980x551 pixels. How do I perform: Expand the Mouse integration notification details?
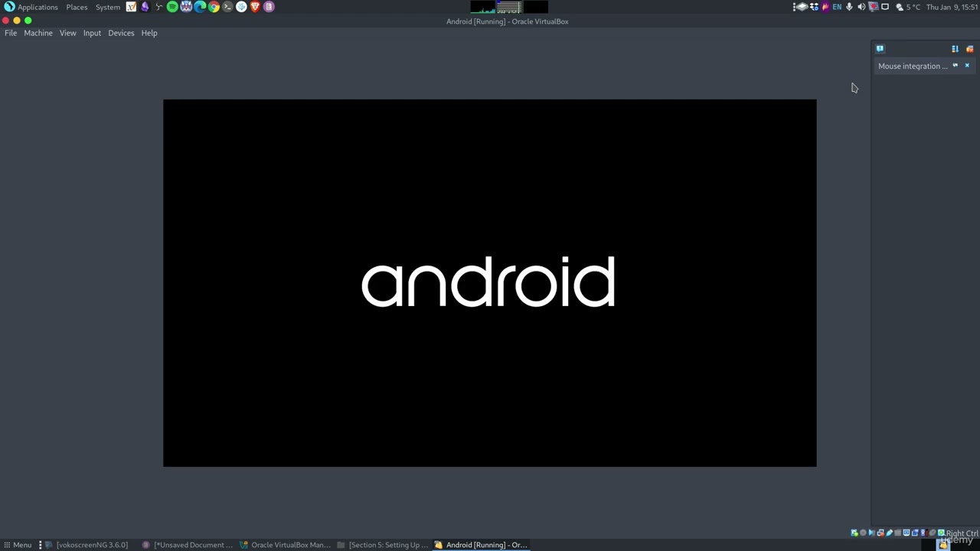click(955, 66)
